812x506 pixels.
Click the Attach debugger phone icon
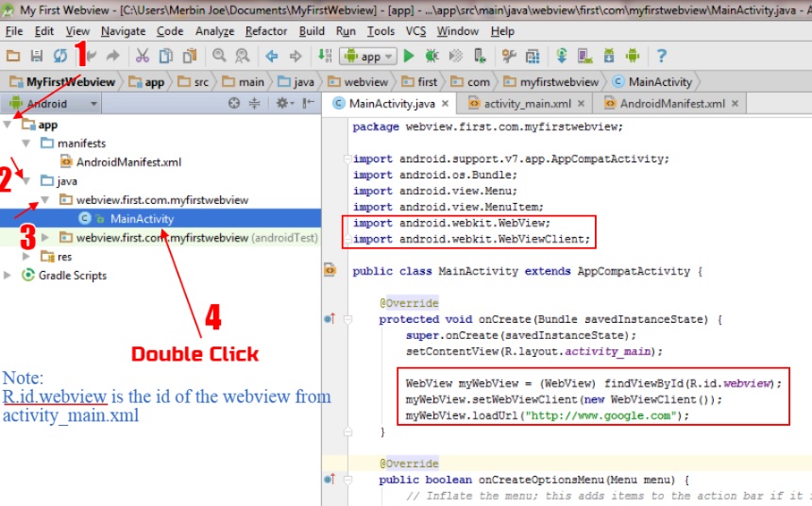480,56
